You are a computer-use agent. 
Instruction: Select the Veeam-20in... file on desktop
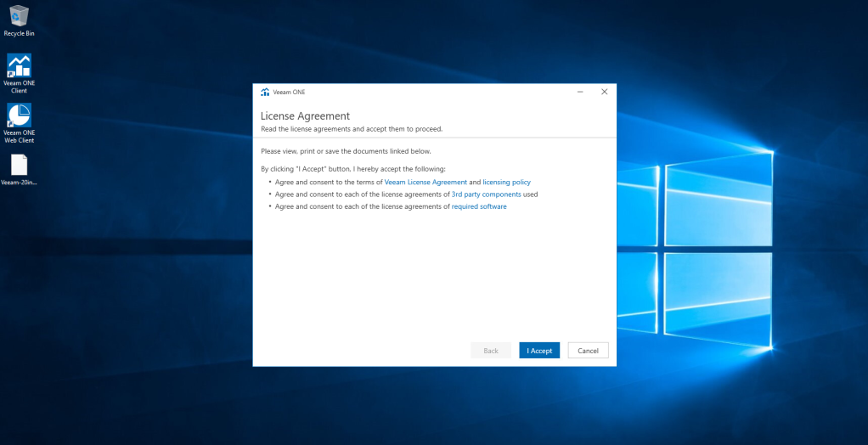click(19, 169)
